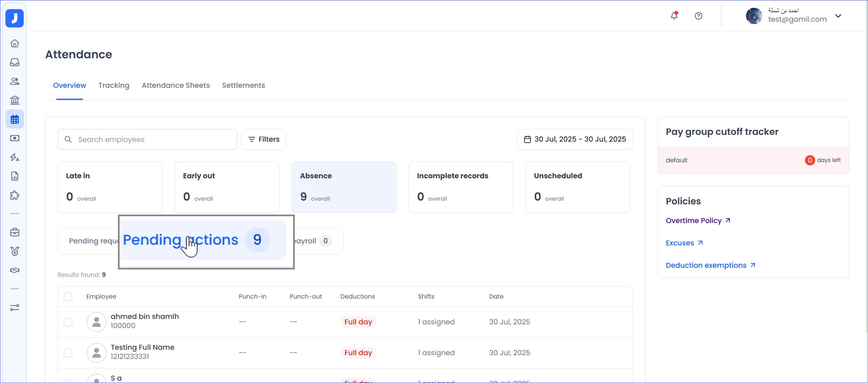The image size is (868, 383).
Task: Tick checkbox for ahmed bin shamlh
Action: 68,322
